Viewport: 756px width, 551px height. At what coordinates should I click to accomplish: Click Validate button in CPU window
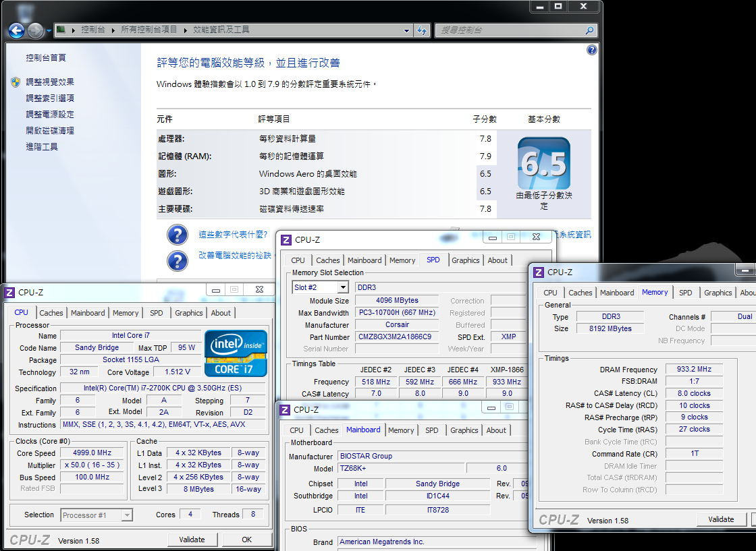pyautogui.click(x=192, y=540)
